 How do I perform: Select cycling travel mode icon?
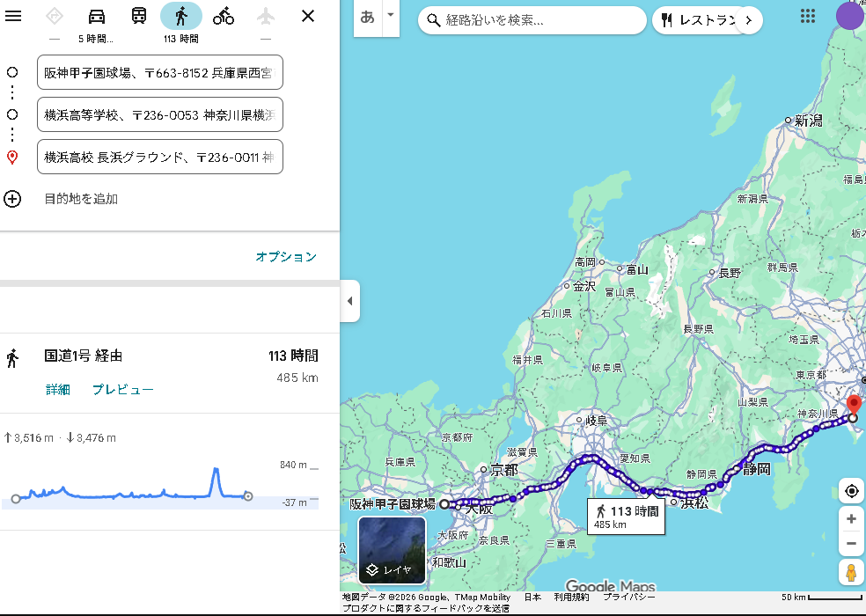(224, 16)
